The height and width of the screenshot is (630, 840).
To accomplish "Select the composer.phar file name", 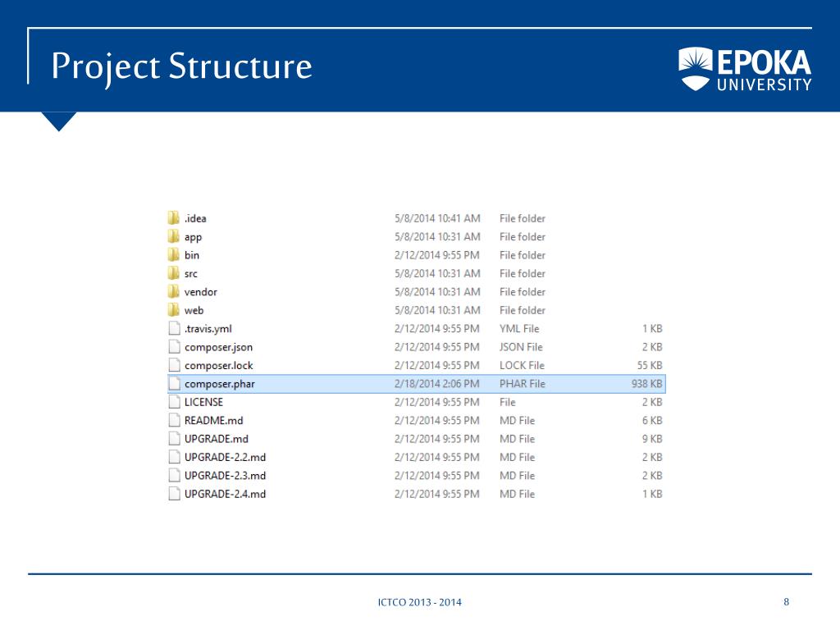I will click(220, 384).
